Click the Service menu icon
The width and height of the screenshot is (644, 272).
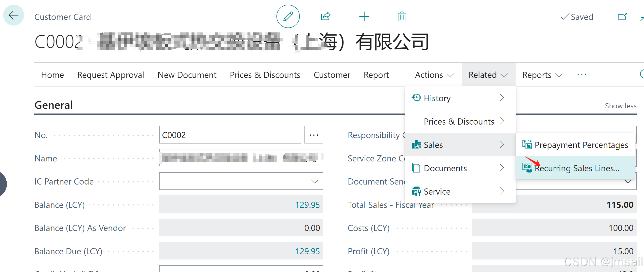(x=416, y=191)
